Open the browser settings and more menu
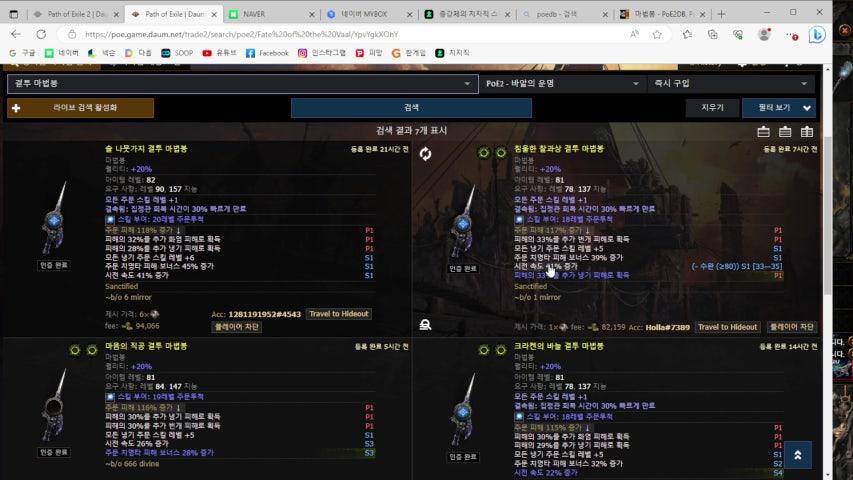 [x=792, y=35]
